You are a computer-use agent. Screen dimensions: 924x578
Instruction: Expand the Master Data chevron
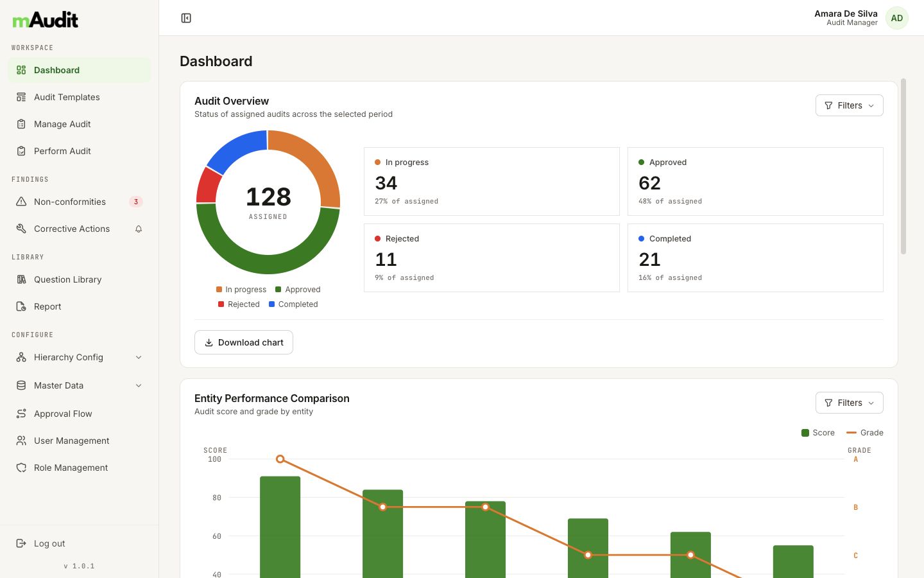click(x=139, y=385)
